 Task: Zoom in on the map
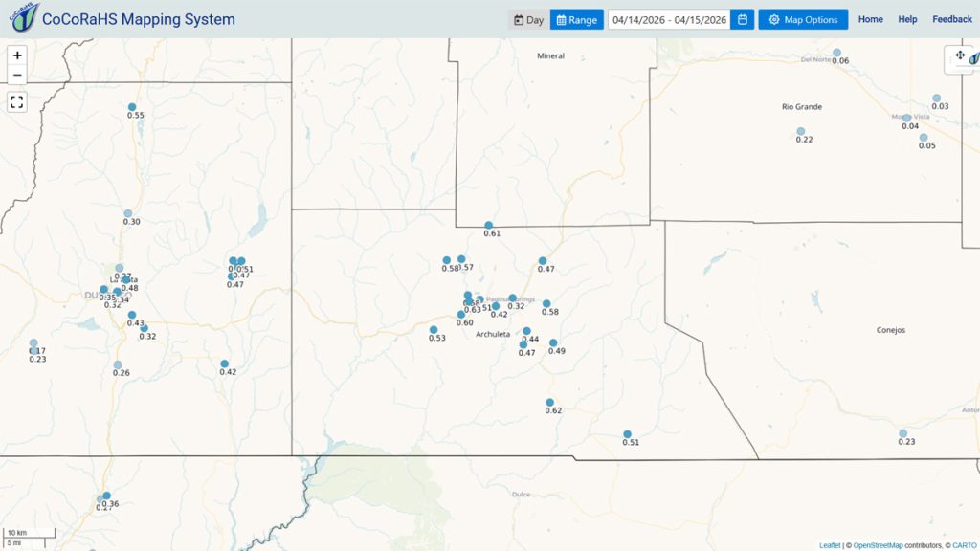point(17,55)
